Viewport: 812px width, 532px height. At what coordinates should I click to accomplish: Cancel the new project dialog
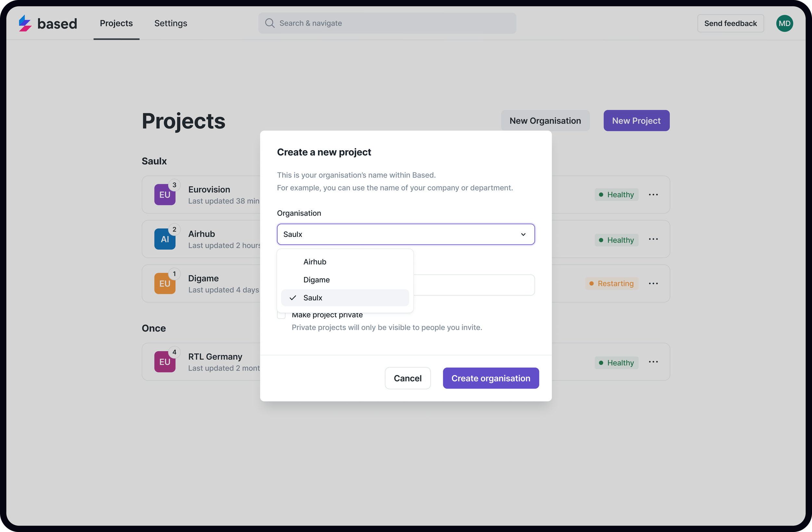(407, 378)
